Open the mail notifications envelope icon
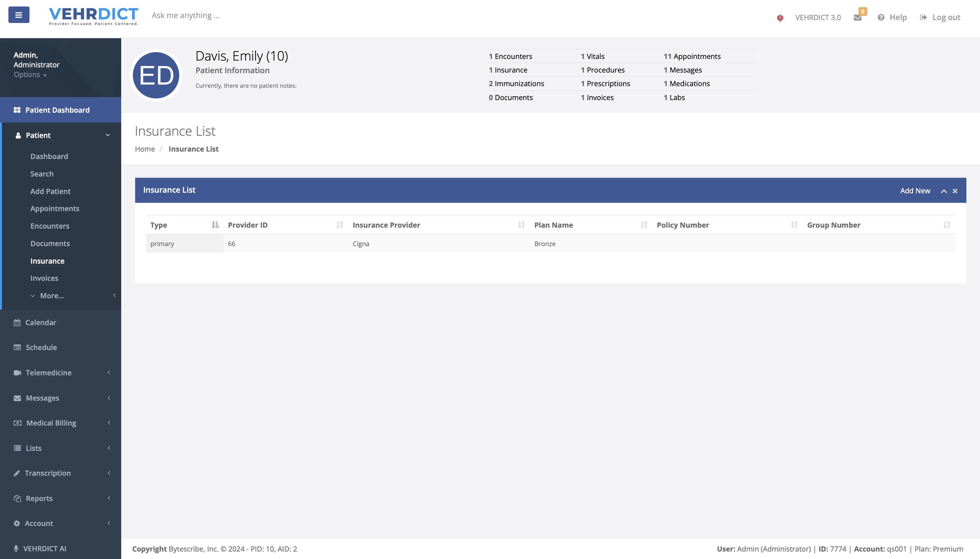980x559 pixels. (857, 18)
